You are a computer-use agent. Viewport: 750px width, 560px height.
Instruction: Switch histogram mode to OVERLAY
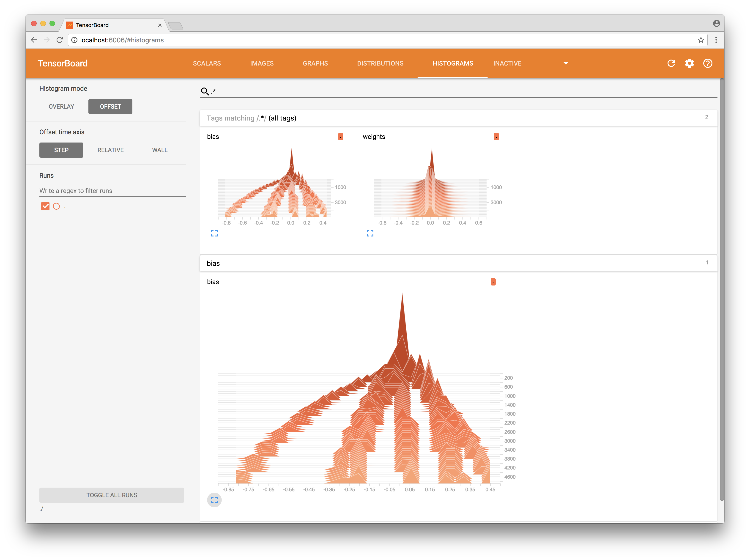61,107
